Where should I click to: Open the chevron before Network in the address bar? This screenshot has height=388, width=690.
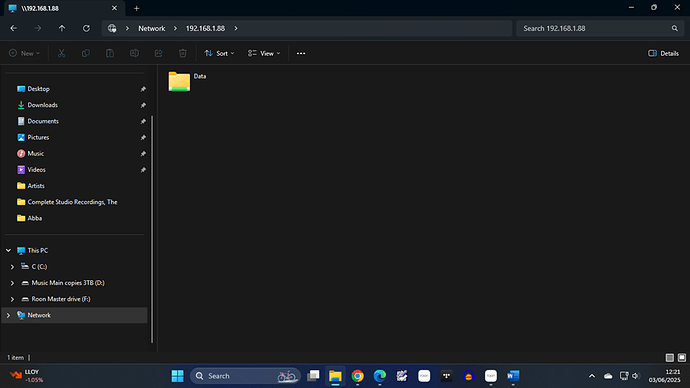click(x=127, y=28)
